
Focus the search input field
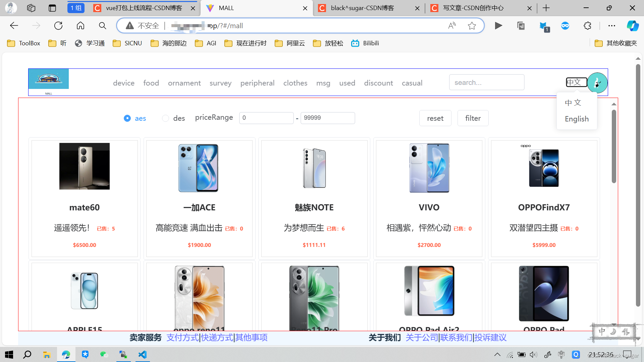(487, 82)
